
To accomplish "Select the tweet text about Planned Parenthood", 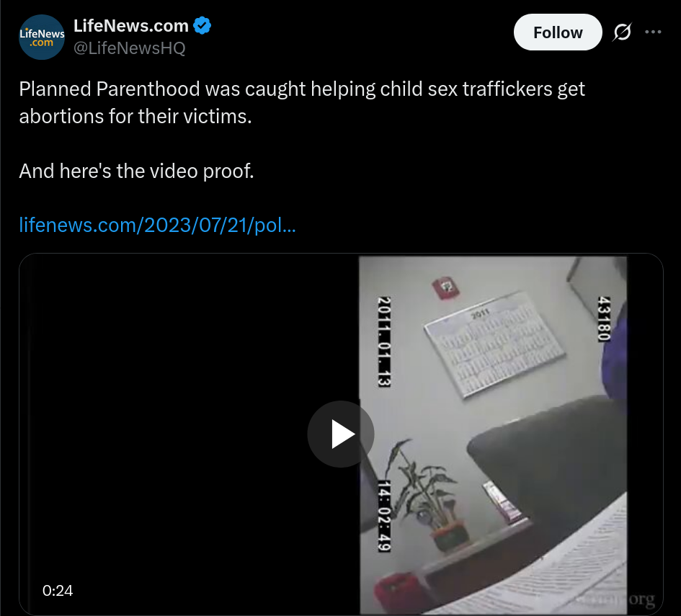I will [x=302, y=102].
